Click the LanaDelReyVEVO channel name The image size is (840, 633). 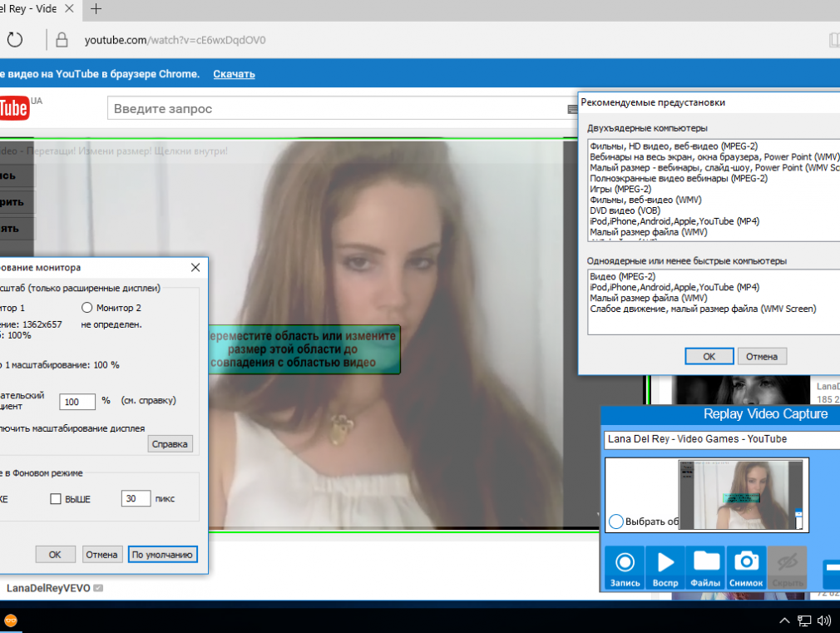point(48,588)
